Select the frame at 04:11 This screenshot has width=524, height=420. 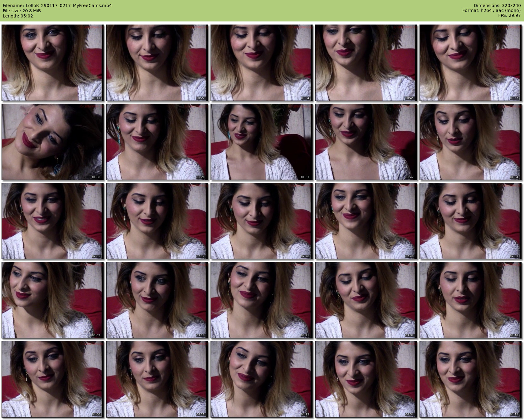pos(157,379)
